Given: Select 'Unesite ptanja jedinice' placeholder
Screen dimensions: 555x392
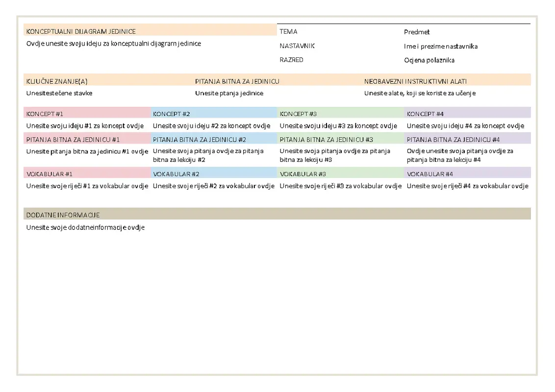Looking at the screenshot, I should 229,94.
